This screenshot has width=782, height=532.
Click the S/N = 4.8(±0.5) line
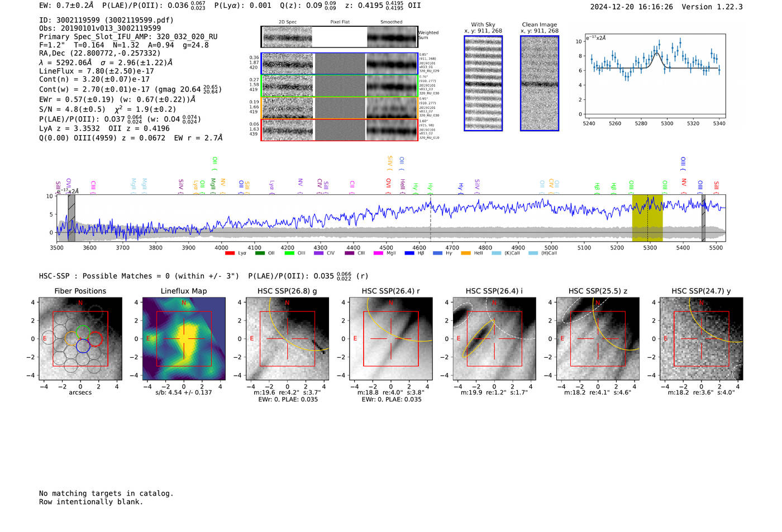107,109
